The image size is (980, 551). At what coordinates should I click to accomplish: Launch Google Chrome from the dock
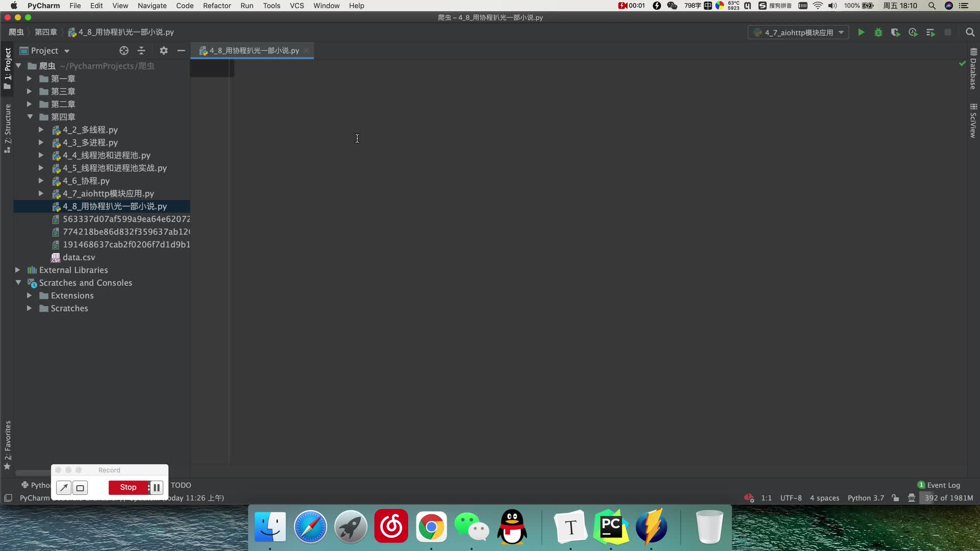[x=431, y=527]
